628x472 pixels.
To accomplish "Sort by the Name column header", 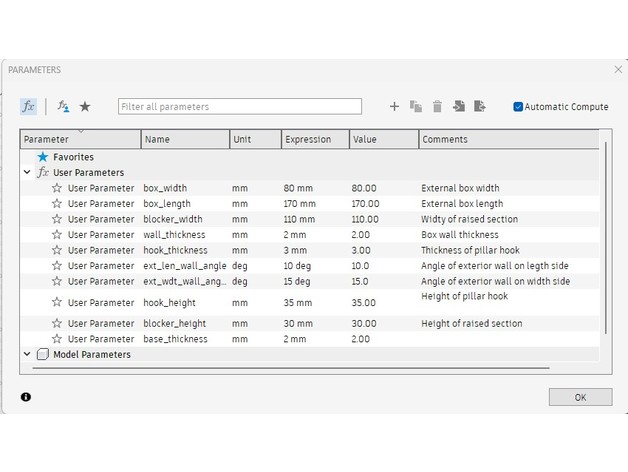I will coord(185,140).
